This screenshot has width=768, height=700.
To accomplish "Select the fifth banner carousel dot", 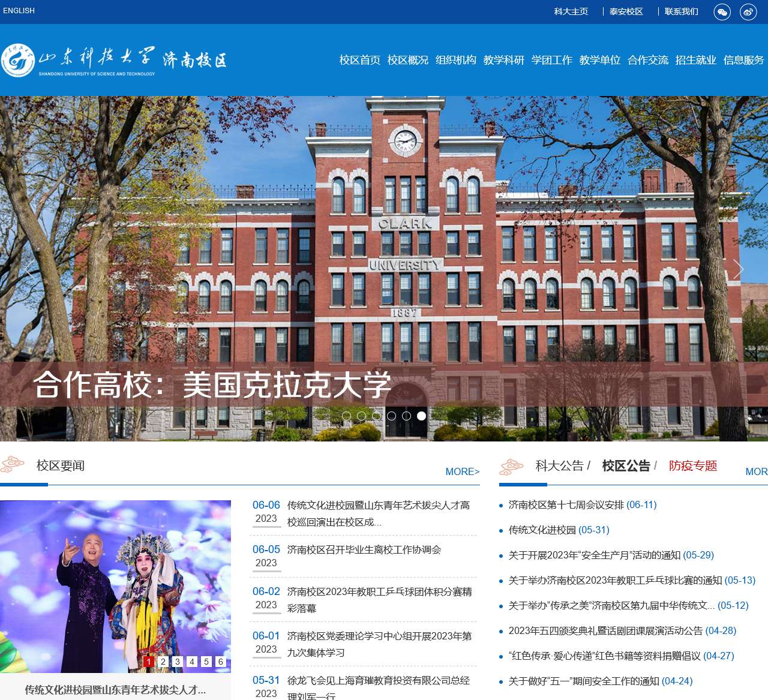I will coord(406,416).
